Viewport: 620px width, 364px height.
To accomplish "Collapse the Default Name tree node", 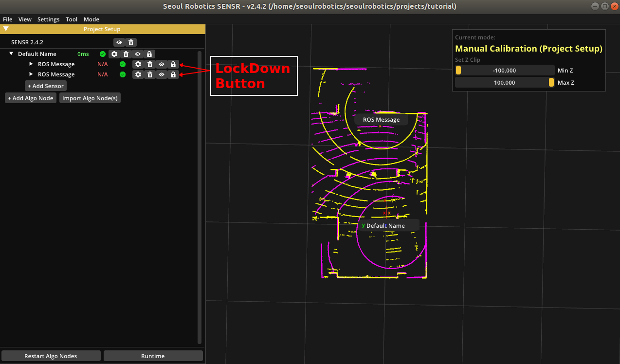I will (x=11, y=54).
